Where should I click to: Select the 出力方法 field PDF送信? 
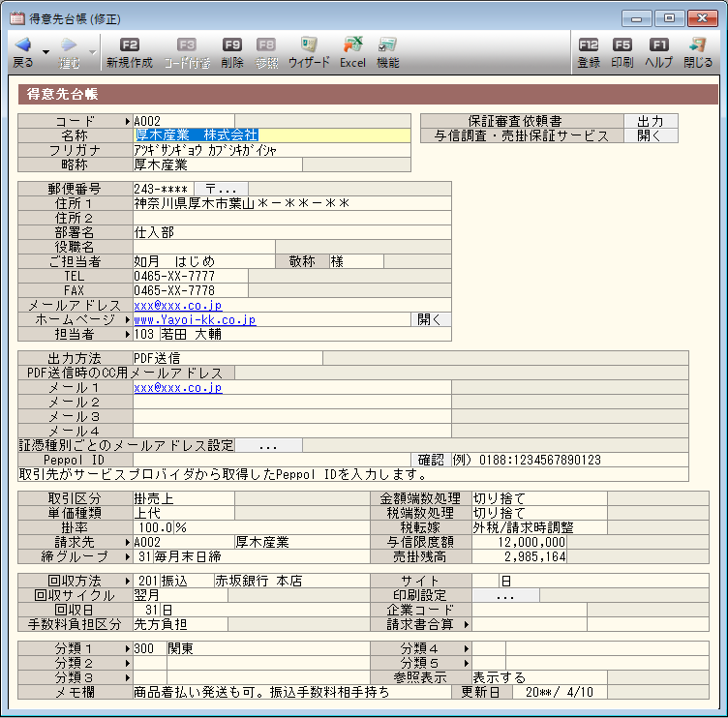pyautogui.click(x=227, y=358)
